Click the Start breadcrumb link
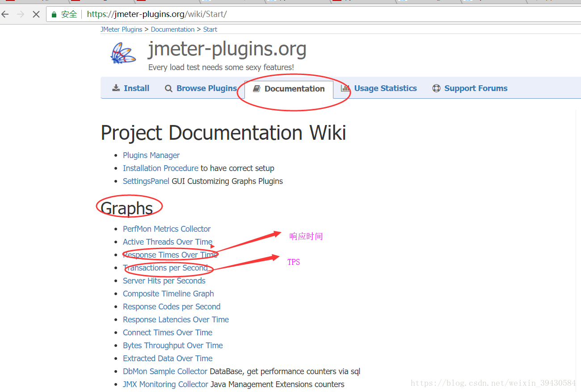 (x=210, y=29)
